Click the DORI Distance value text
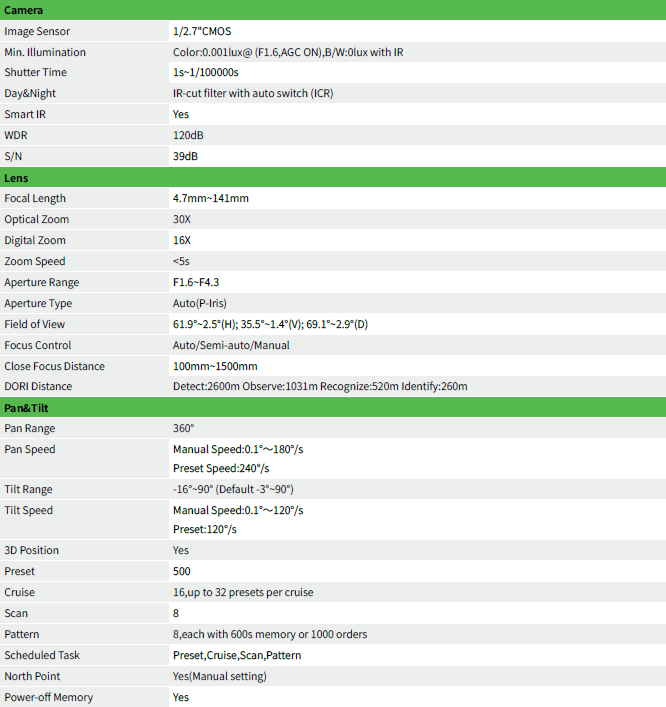 320,386
